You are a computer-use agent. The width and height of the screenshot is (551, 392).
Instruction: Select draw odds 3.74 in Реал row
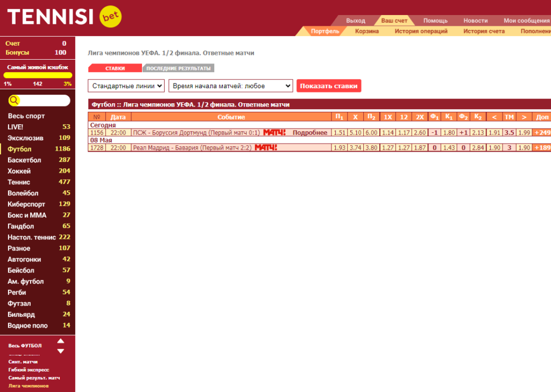355,147
